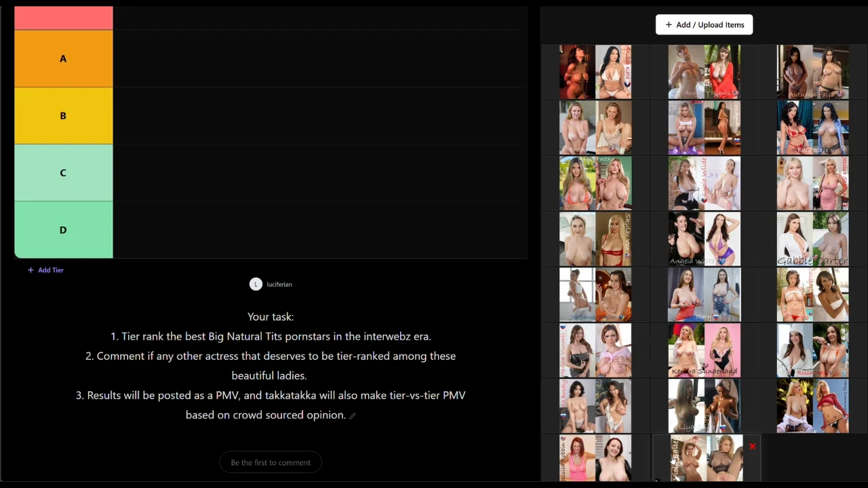
Task: Focus the 'Be the first to comment' field
Action: pyautogui.click(x=271, y=462)
